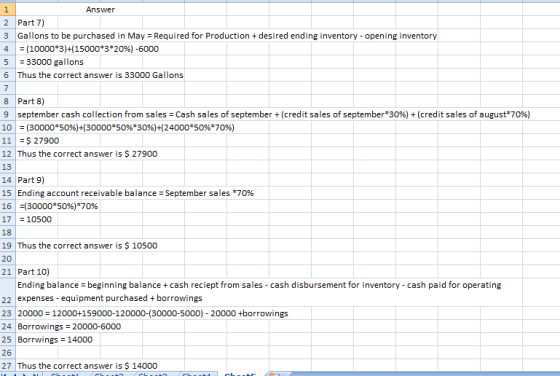Select the 'Part 8)' cell

click(31, 101)
